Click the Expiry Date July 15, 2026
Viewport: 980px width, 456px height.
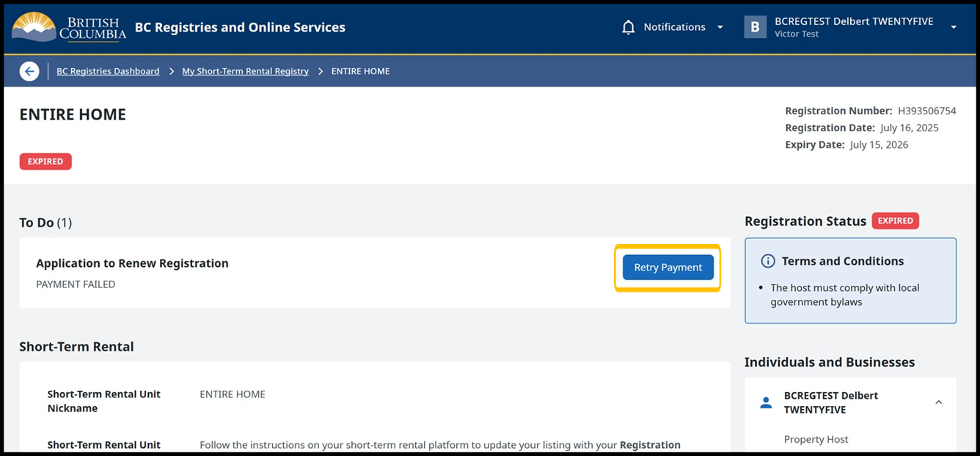[846, 145]
